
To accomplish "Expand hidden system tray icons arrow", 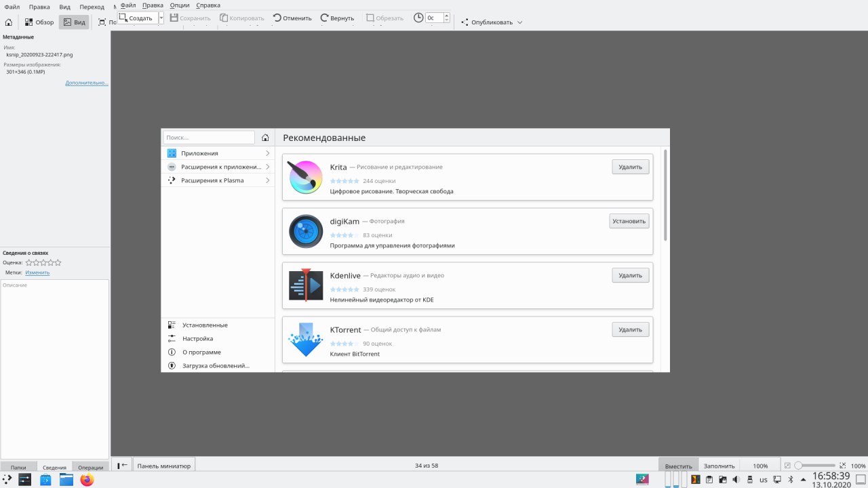I will (804, 480).
